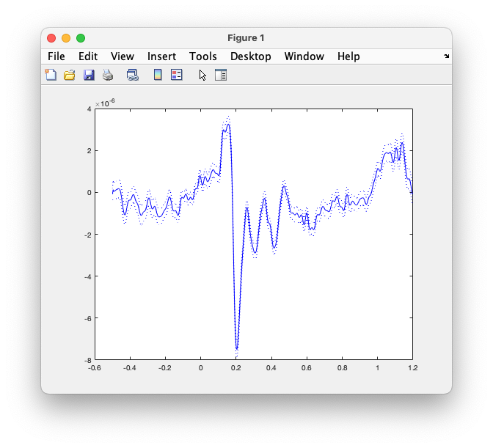Click the New Figure toolbar icon

(51, 75)
